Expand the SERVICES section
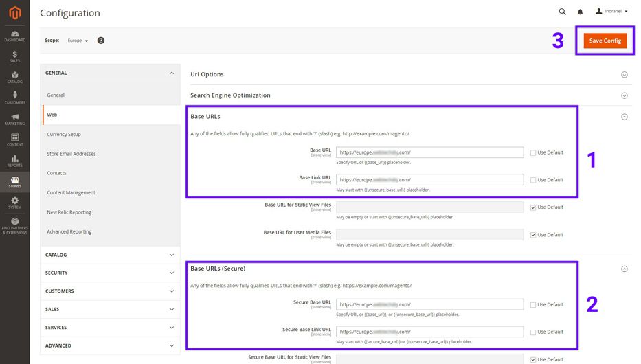 coord(110,327)
